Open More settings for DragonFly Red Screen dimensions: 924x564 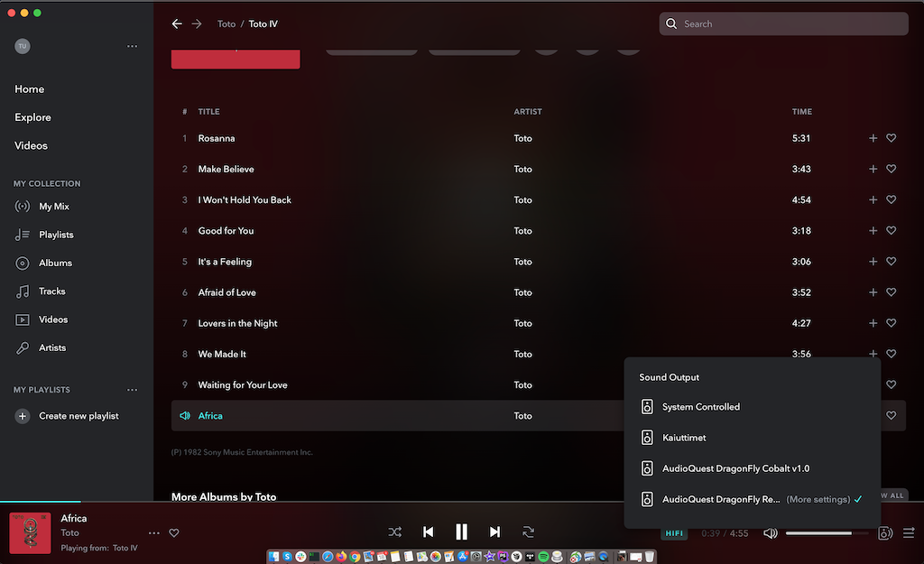point(818,499)
